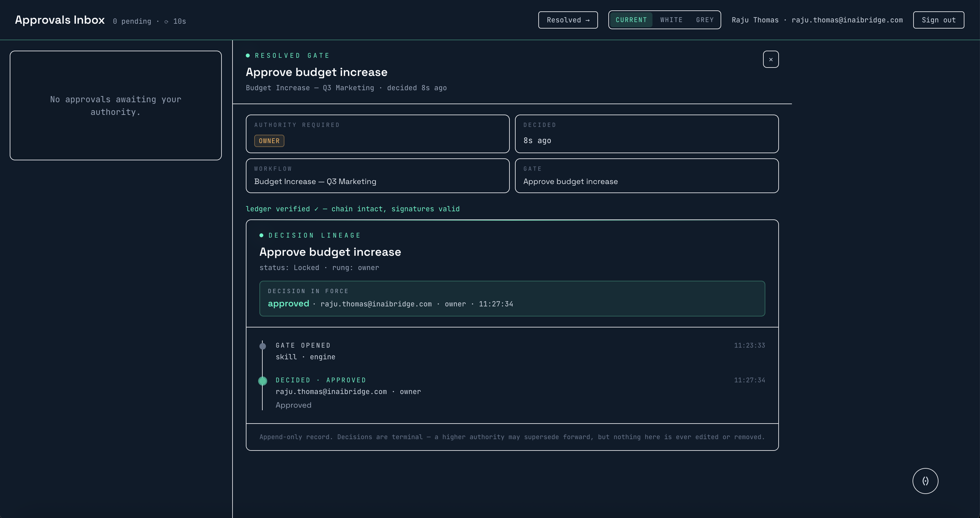Switch to the WHITE theme
980x518 pixels.
672,20
